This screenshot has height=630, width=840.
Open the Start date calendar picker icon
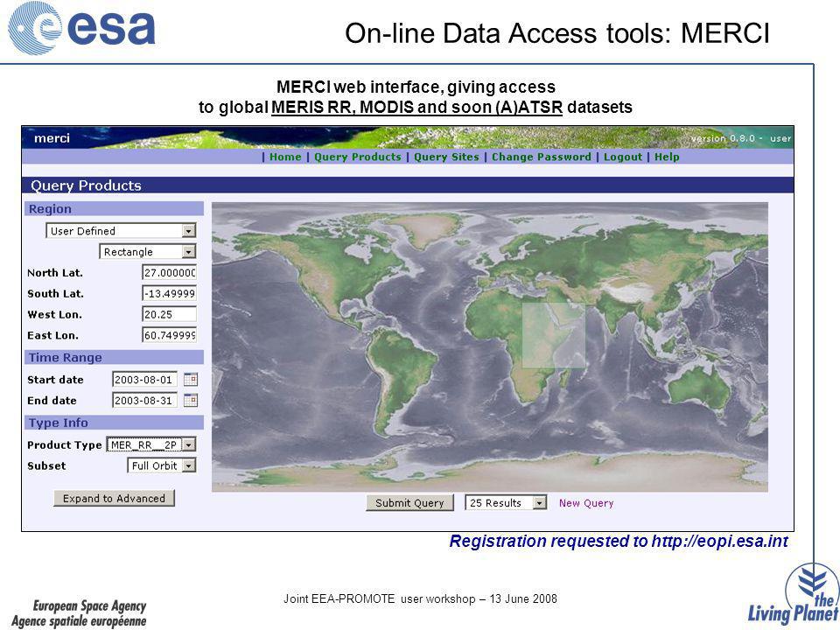(x=191, y=380)
